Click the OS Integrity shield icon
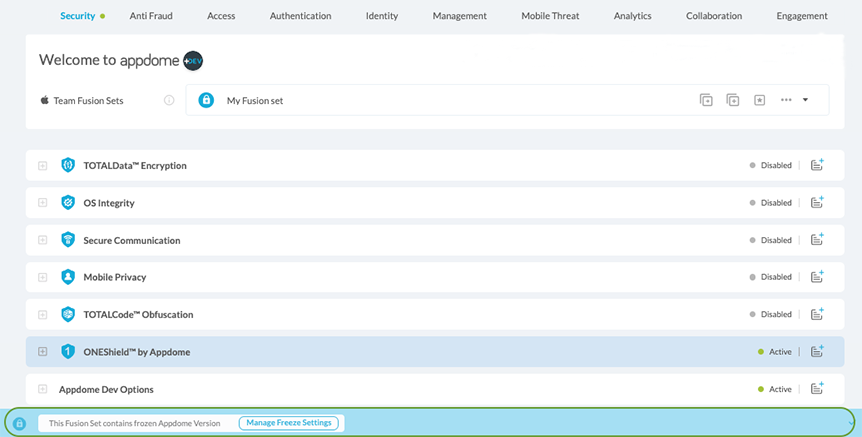The width and height of the screenshot is (862, 437). (68, 203)
